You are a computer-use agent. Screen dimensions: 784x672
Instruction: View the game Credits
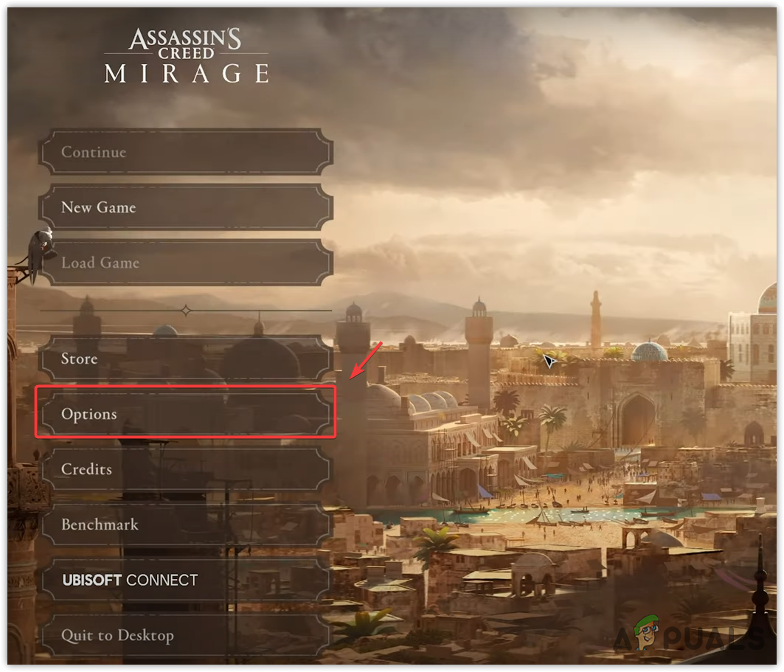(186, 469)
